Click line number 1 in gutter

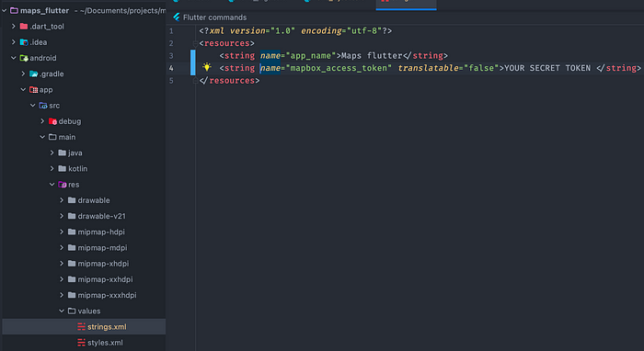171,30
